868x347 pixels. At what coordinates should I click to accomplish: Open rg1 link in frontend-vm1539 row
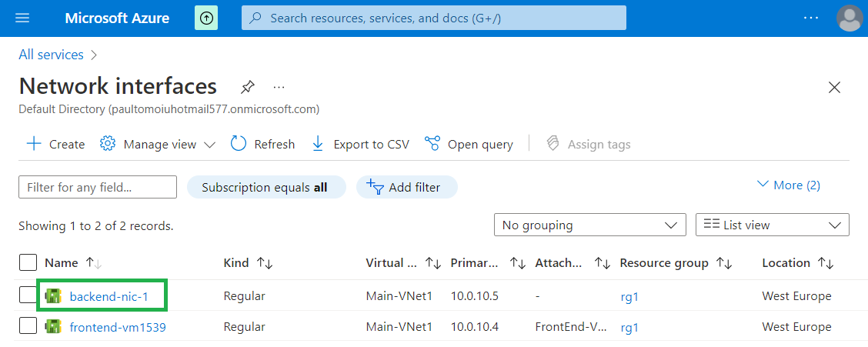click(629, 328)
